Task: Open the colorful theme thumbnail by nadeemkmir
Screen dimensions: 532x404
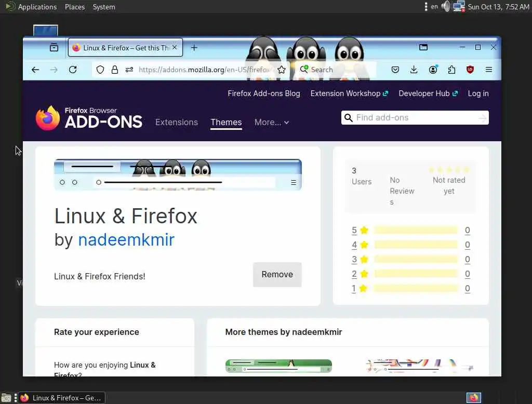Action: 420,366
